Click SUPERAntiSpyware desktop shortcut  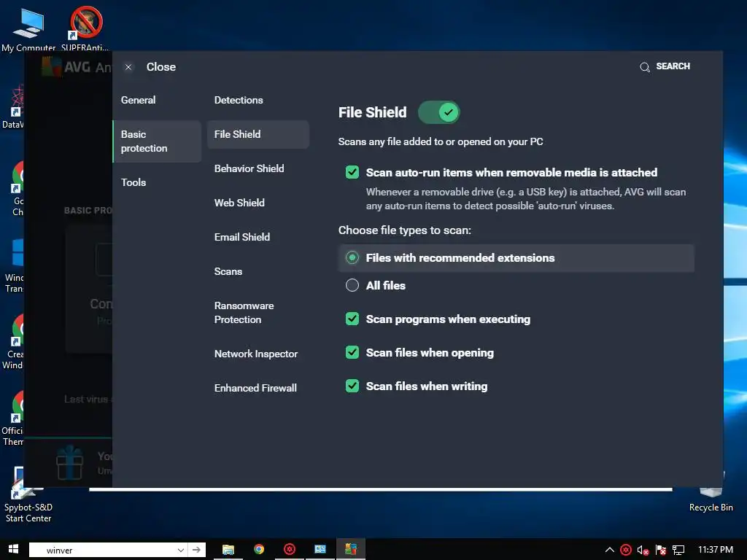pyautogui.click(x=86, y=28)
